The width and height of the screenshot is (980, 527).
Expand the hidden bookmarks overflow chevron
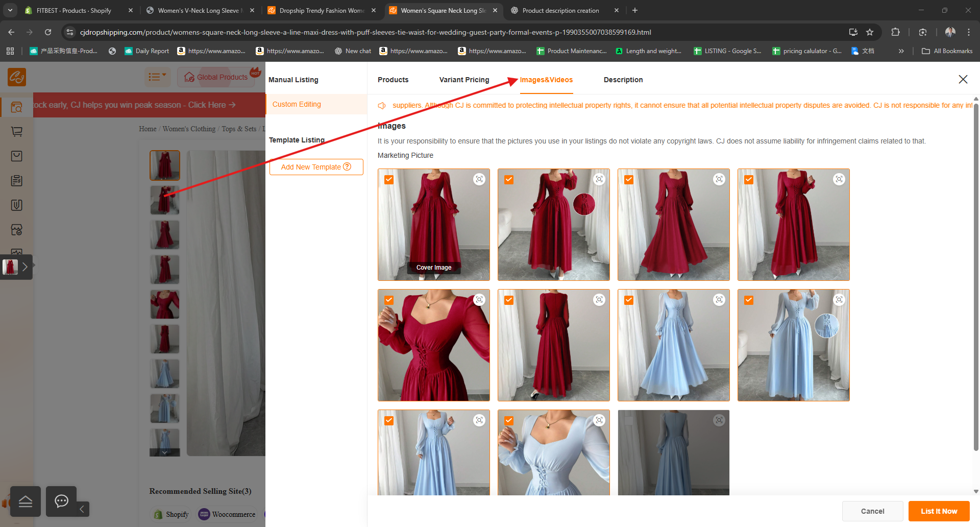click(x=901, y=51)
